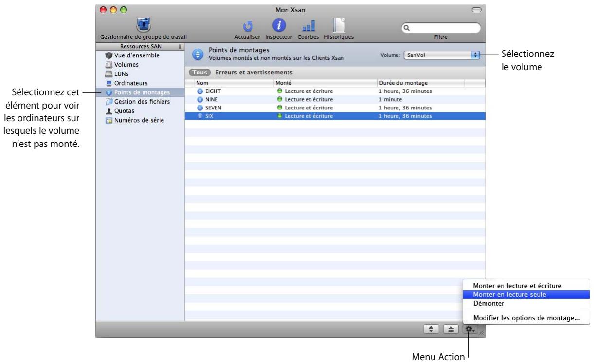The width and height of the screenshot is (594, 364).
Task: Sort by the Monté column header
Action: [x=325, y=83]
